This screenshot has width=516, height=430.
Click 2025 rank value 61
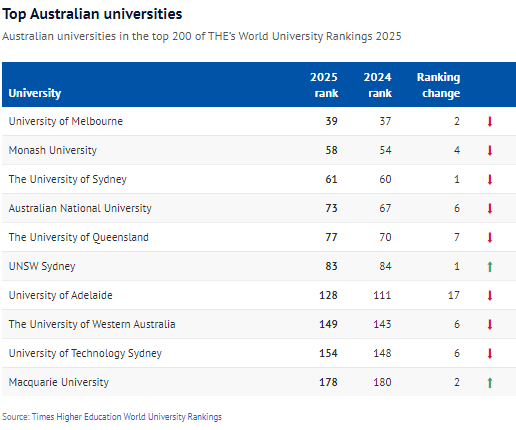point(332,179)
